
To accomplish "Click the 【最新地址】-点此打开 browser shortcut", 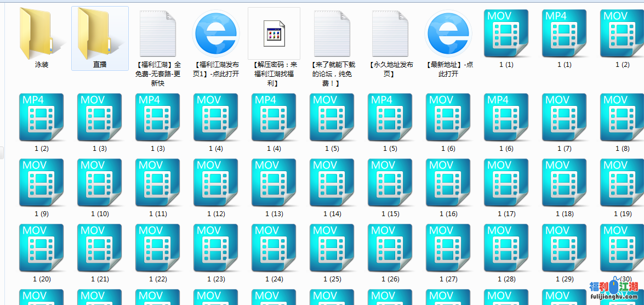I will tap(448, 34).
